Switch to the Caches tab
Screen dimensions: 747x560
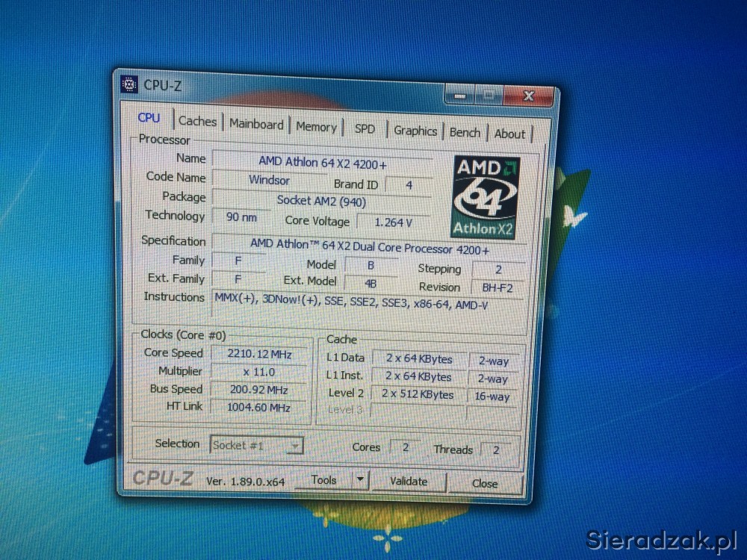197,121
